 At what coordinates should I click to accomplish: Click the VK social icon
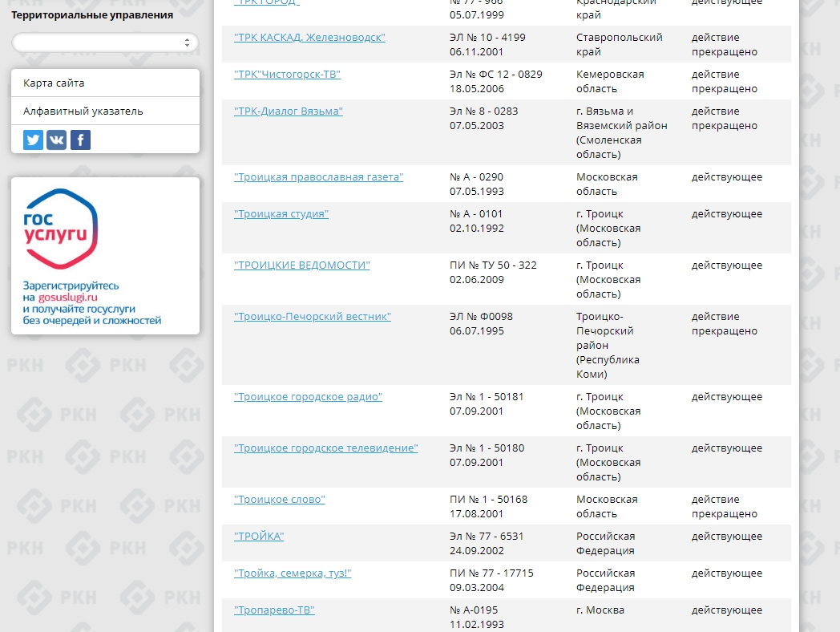[x=56, y=140]
